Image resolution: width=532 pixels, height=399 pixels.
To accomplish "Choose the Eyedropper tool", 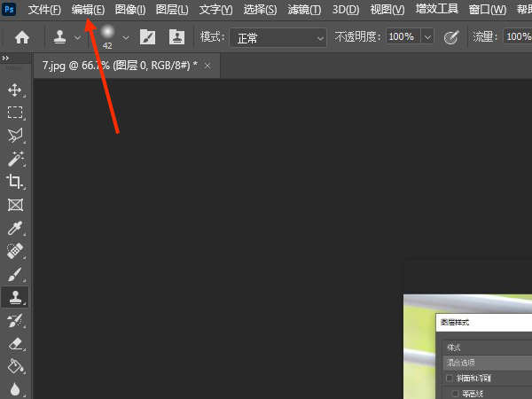I will [15, 228].
